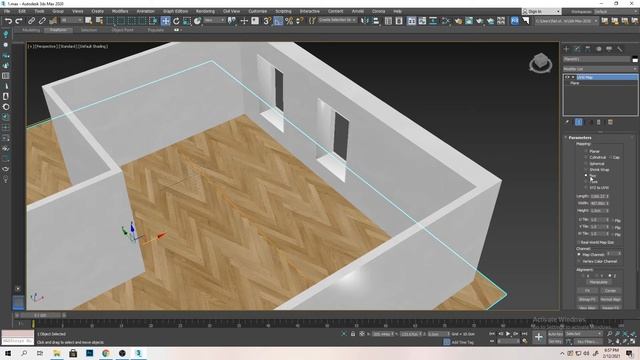Select the Select and Link chain icon
Viewport: 640px width, 360px height.
click(31, 20)
